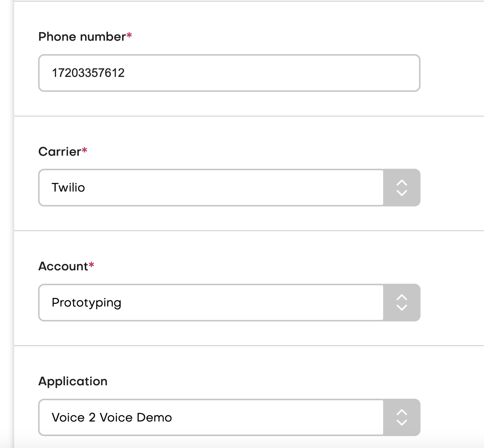Click the Application section label
The width and height of the screenshot is (484, 448).
pos(73,381)
